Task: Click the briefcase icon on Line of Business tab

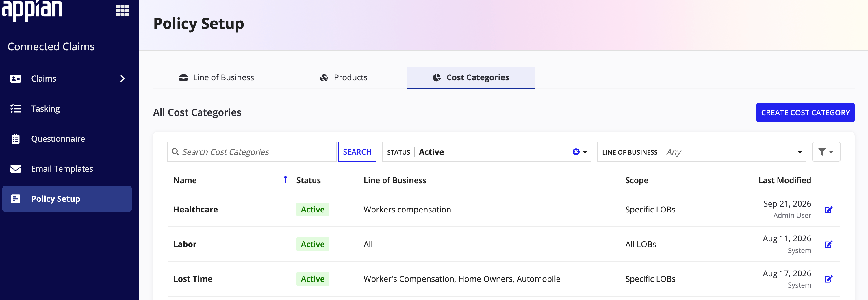Action: [x=183, y=77]
